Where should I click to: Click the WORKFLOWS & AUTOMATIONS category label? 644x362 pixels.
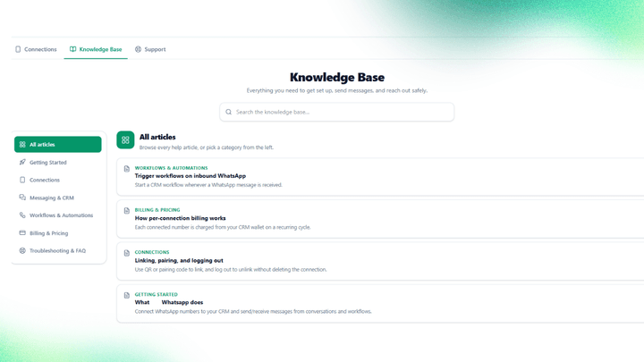click(x=171, y=168)
